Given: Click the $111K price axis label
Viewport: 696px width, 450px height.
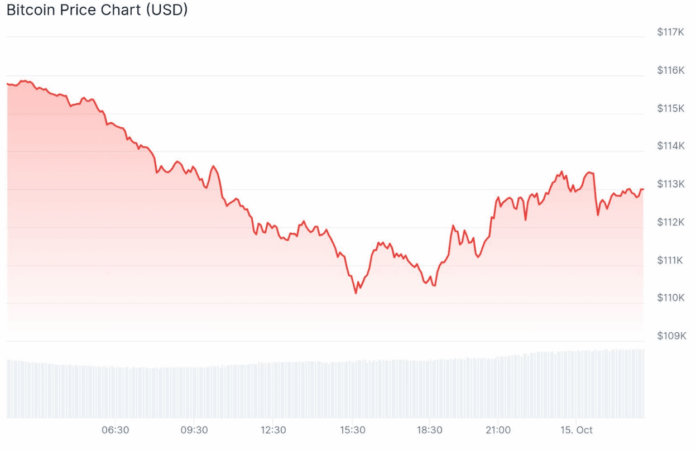Looking at the screenshot, I should click(x=670, y=260).
